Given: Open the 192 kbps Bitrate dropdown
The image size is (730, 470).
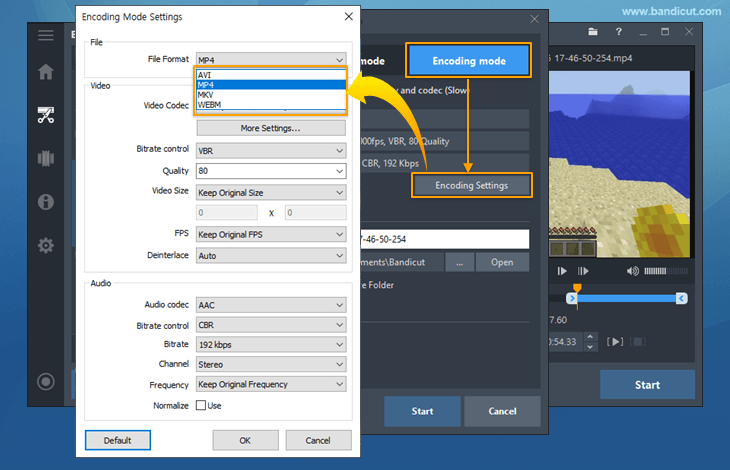Looking at the screenshot, I should pyautogui.click(x=271, y=345).
